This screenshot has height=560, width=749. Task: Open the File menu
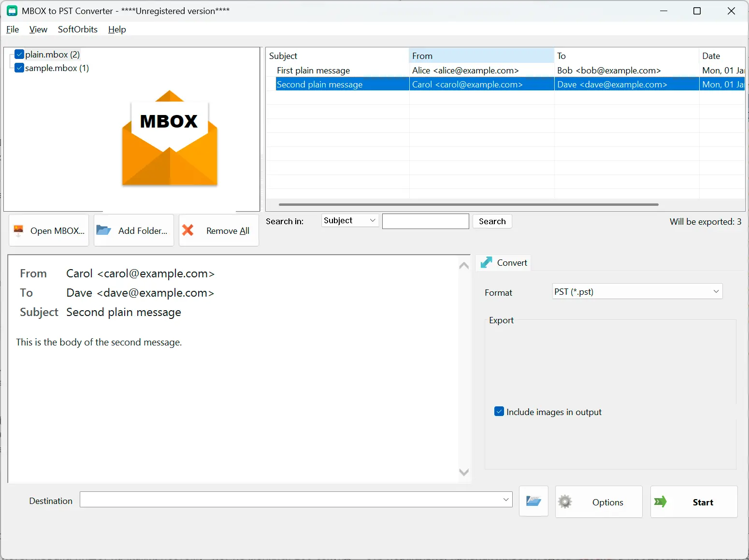(13, 29)
